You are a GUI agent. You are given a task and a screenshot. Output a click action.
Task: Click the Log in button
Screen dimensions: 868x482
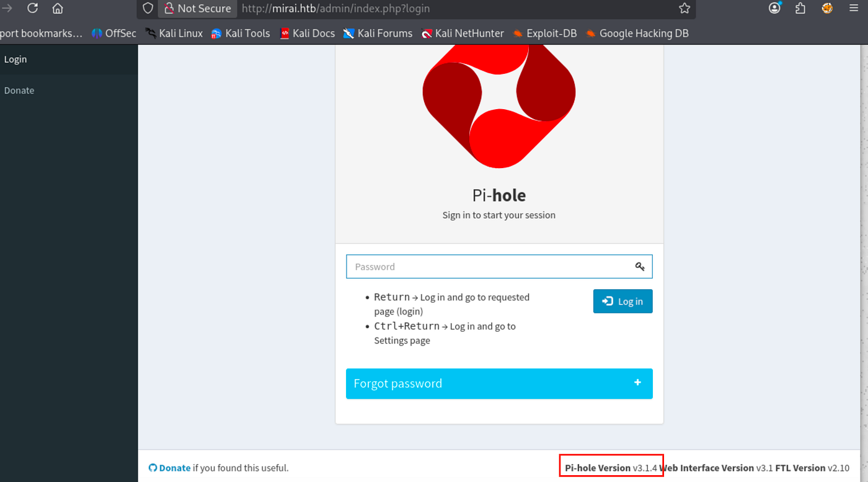[622, 301]
